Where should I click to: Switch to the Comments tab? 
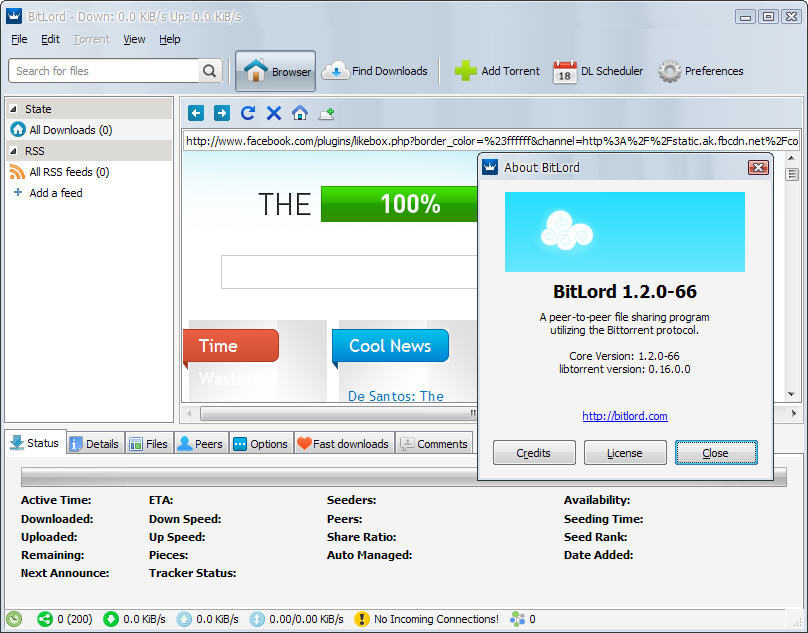[x=434, y=444]
